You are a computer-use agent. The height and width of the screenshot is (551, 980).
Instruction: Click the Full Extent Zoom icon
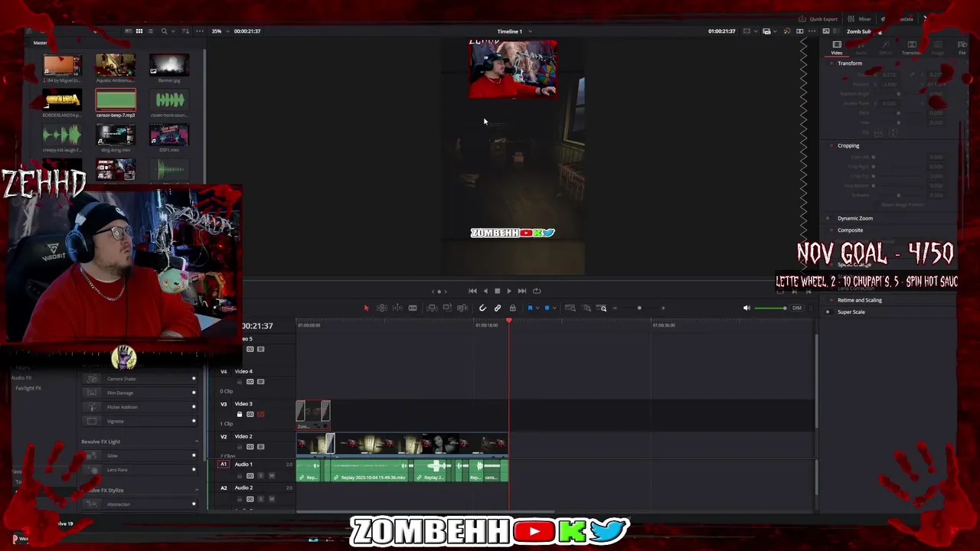[570, 308]
